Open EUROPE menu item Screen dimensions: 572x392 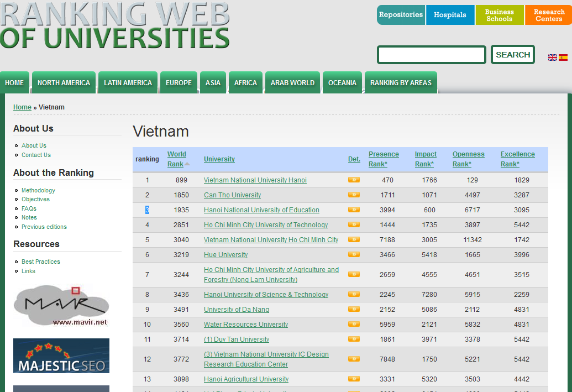(179, 83)
